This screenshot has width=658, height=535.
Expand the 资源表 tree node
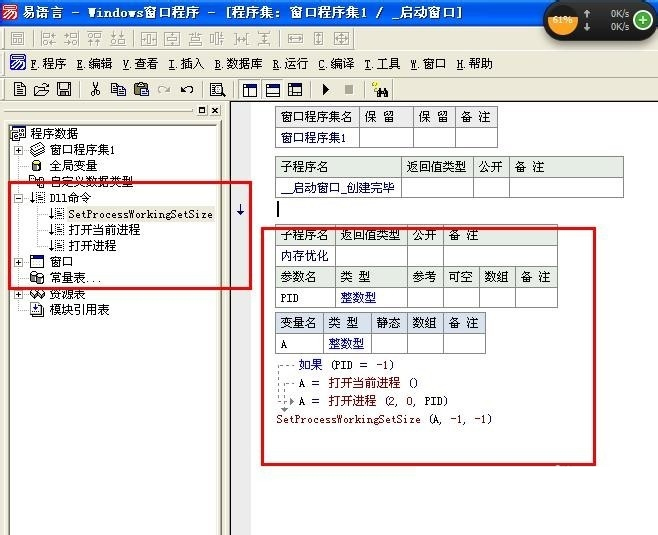(x=18, y=294)
